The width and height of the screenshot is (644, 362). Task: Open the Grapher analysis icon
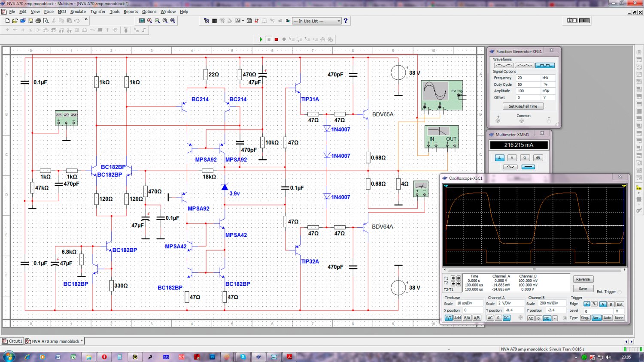click(237, 21)
